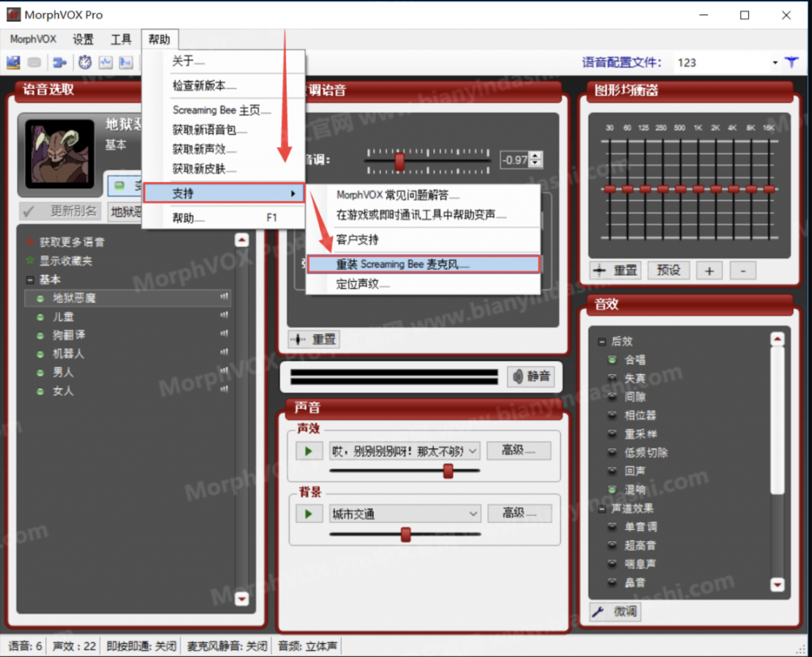This screenshot has height=657, width=812.
Task: Click the pitch value field showing -0.97
Action: tap(515, 160)
